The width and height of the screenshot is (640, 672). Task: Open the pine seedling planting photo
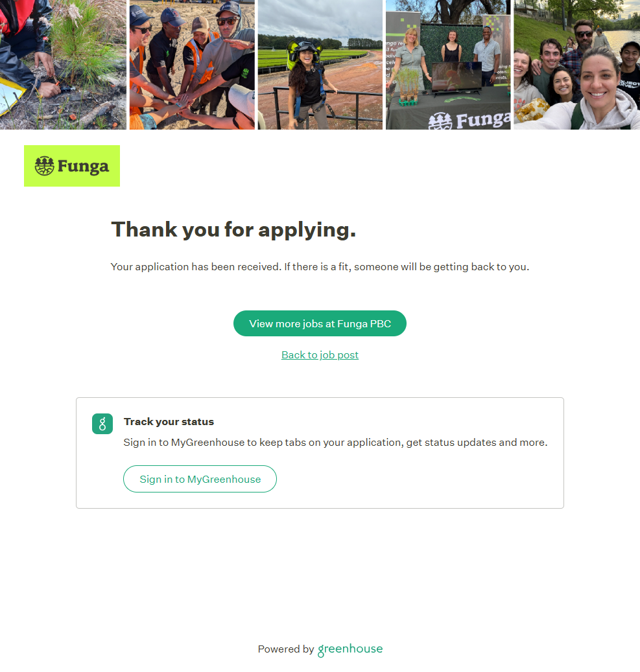click(x=63, y=65)
